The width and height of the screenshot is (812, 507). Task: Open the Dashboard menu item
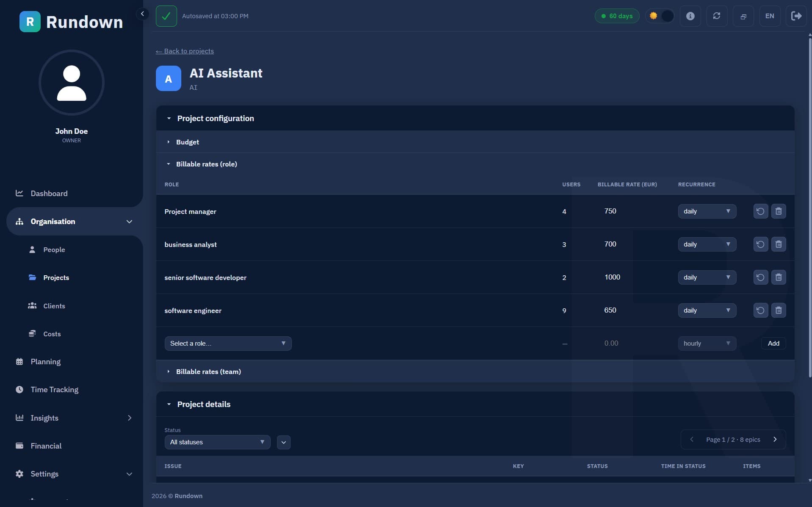[x=49, y=194]
